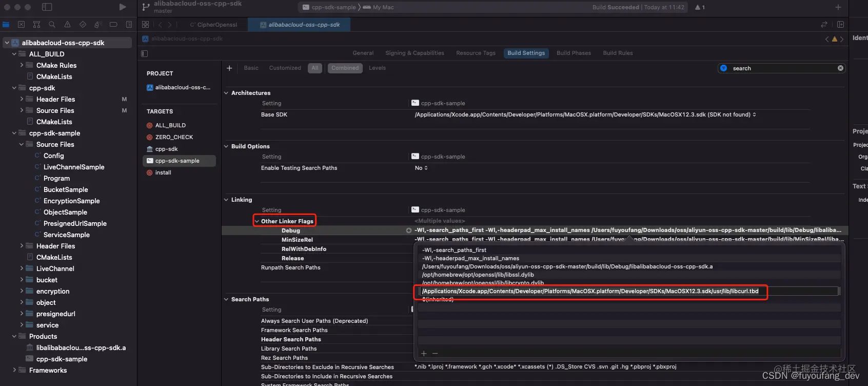Run the project with Play button
Viewport: 868px width, 386px height.
(122, 7)
